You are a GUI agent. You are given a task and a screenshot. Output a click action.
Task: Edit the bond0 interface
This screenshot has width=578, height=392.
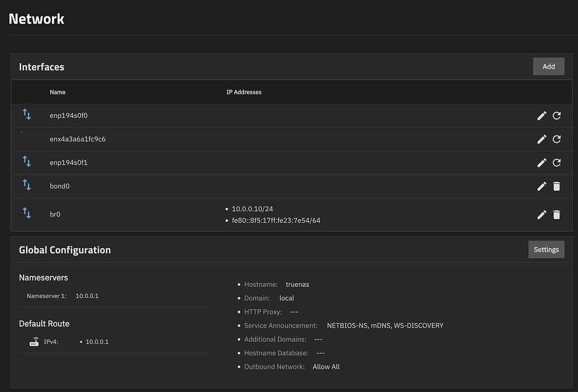541,186
